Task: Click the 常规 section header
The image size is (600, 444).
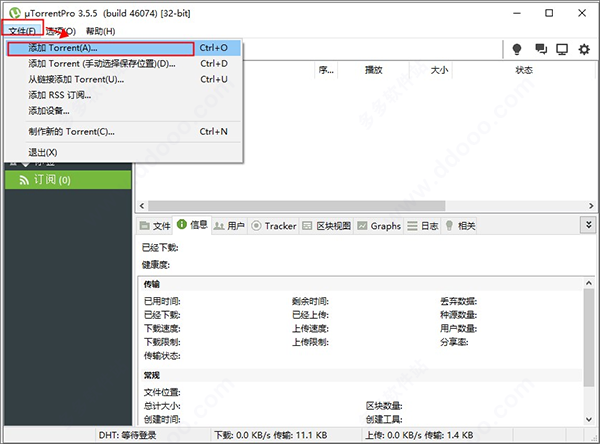Action: pos(152,375)
